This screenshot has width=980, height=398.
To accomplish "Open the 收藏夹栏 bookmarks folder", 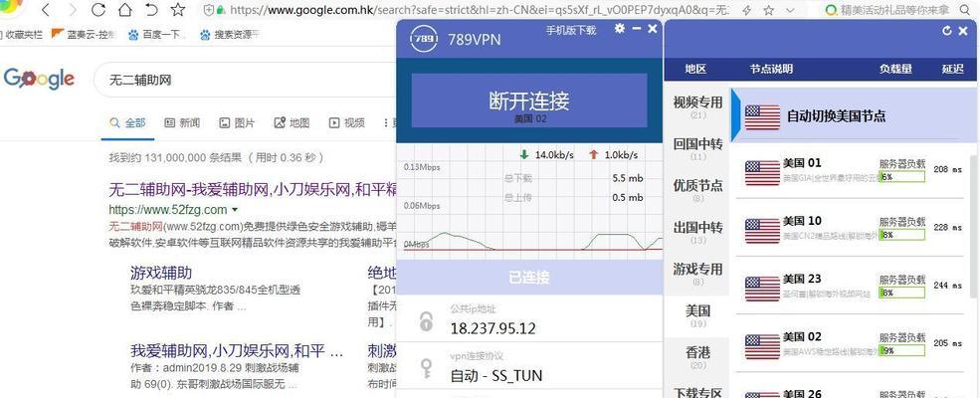I will pos(23,35).
